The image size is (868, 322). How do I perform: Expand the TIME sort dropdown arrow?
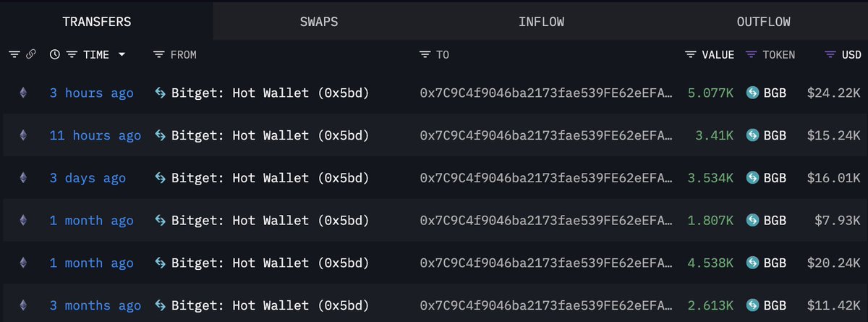point(122,54)
